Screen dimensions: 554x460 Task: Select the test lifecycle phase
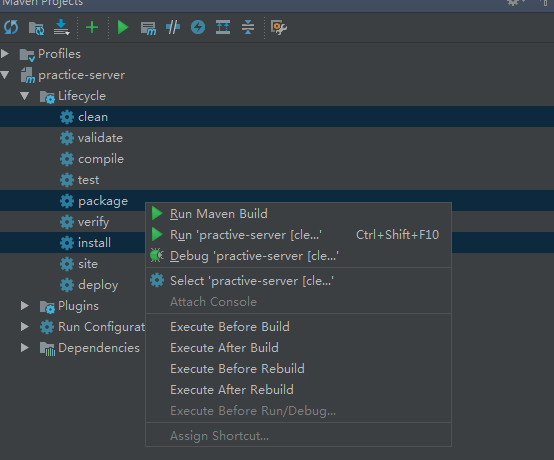[88, 180]
